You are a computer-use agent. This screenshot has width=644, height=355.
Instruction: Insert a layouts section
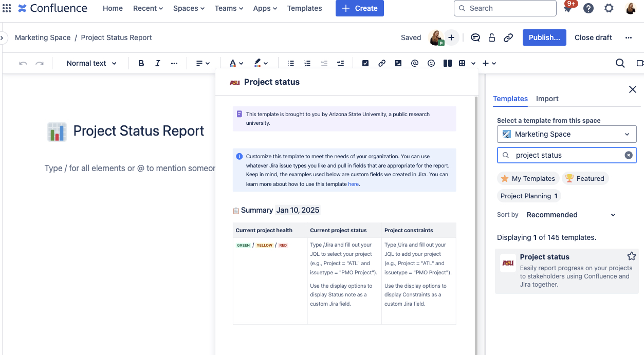click(x=448, y=63)
